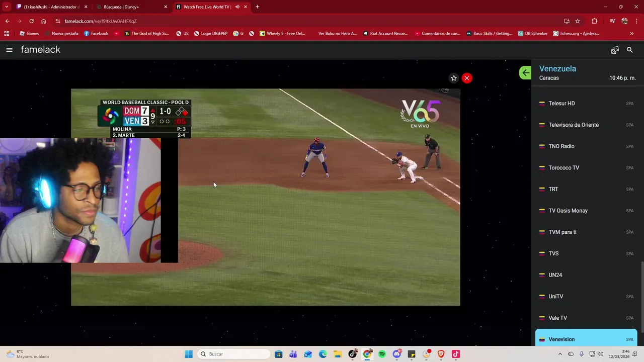Click the Venezuela country heading
This screenshot has height=362, width=644.
coord(557,68)
